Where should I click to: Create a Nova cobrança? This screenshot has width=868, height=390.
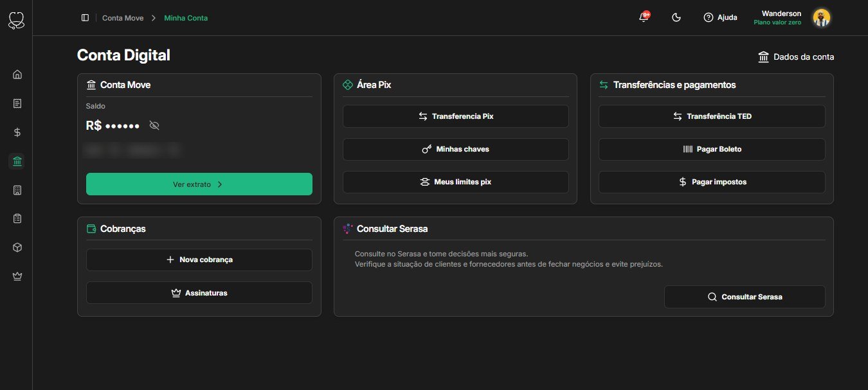click(199, 260)
